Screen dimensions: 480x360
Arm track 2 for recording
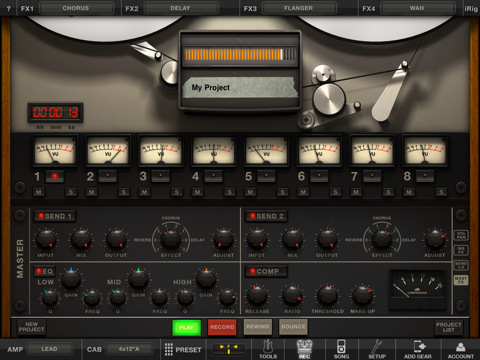(107, 176)
